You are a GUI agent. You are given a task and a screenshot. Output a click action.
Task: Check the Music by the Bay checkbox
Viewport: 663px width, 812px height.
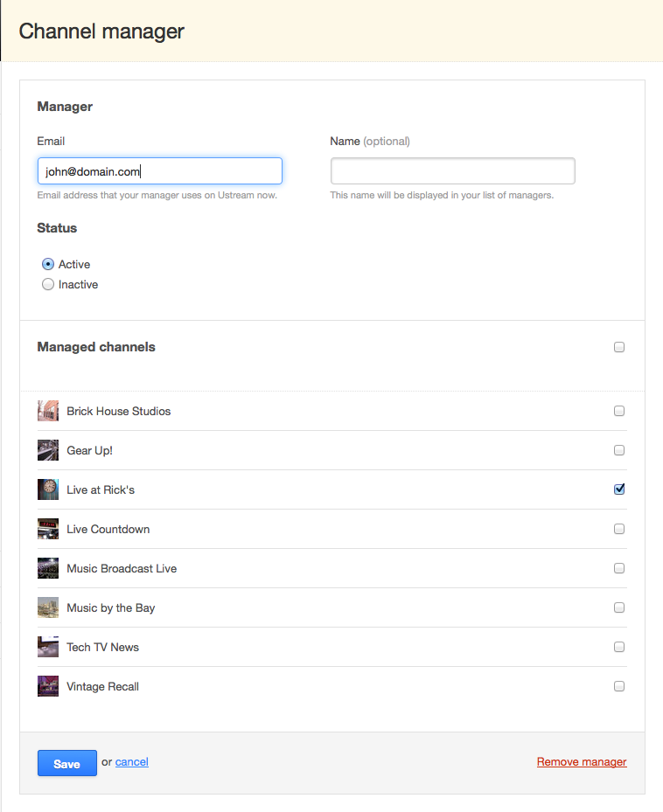619,607
